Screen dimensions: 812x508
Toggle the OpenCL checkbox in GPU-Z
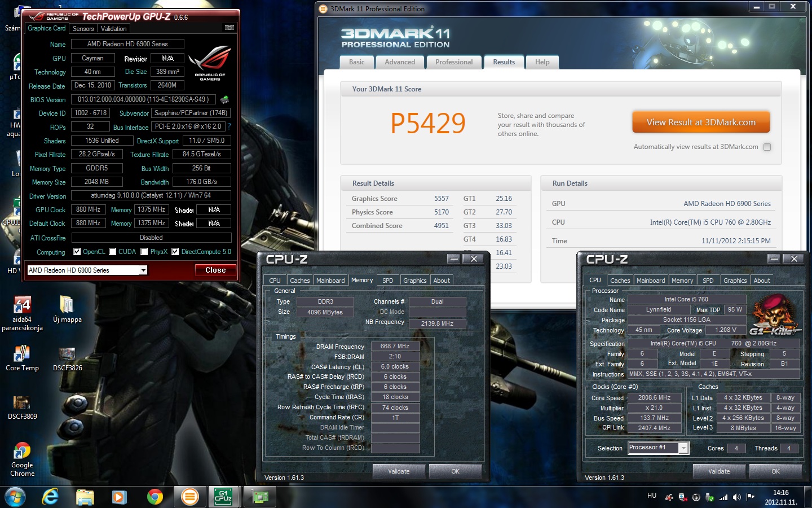[77, 252]
